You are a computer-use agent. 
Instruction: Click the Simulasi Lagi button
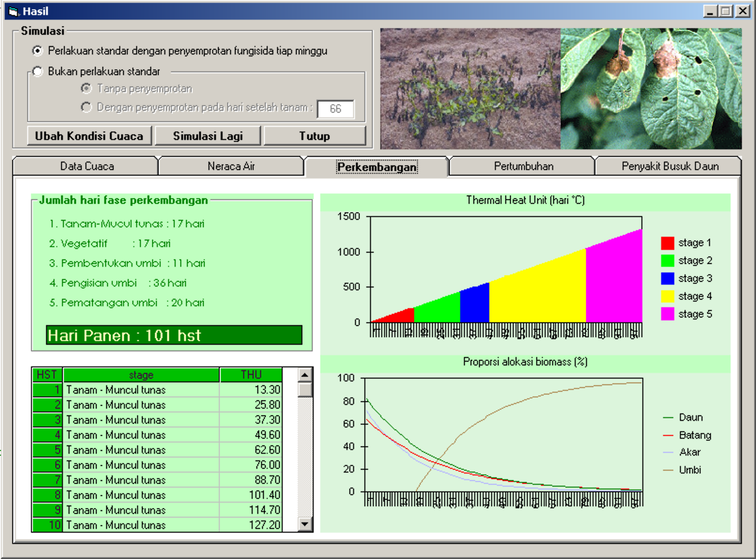click(208, 136)
